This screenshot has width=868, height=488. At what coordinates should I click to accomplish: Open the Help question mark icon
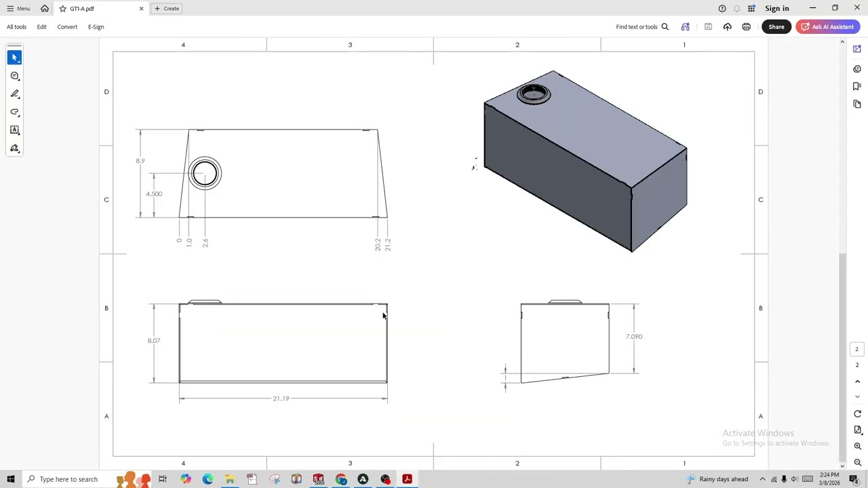pos(722,8)
